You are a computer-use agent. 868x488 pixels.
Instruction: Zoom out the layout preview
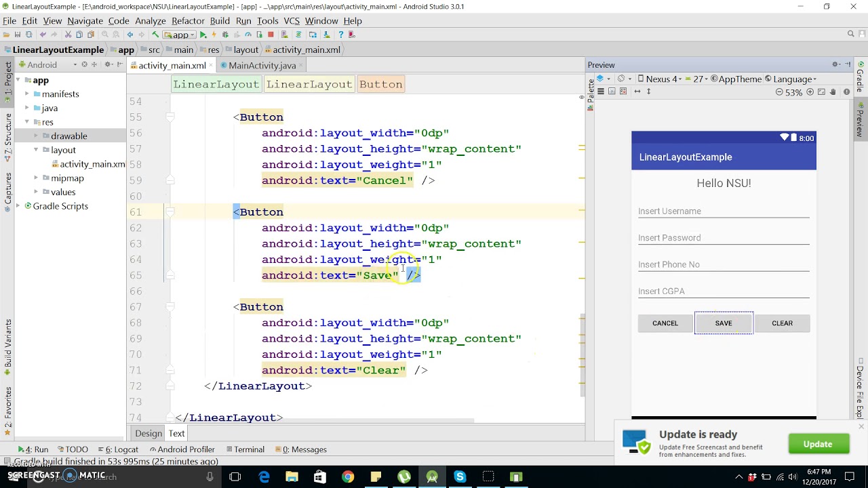(779, 92)
